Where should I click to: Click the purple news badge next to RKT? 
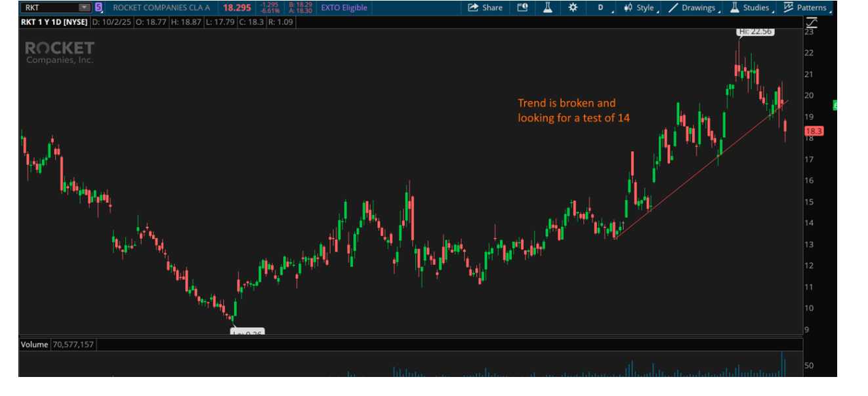coord(99,8)
